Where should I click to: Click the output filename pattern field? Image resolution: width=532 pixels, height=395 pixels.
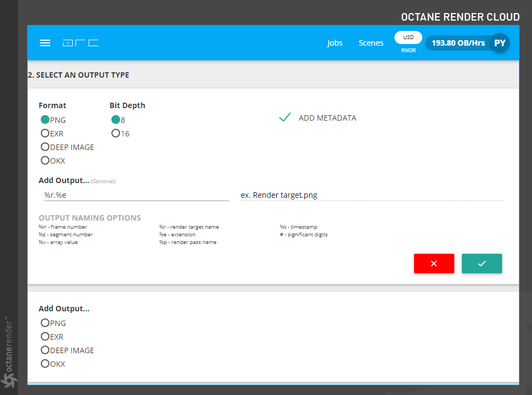click(x=137, y=195)
